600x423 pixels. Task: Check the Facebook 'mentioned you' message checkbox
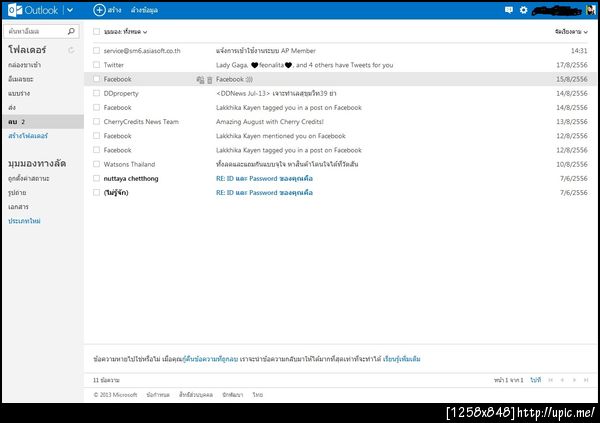pyautogui.click(x=96, y=136)
